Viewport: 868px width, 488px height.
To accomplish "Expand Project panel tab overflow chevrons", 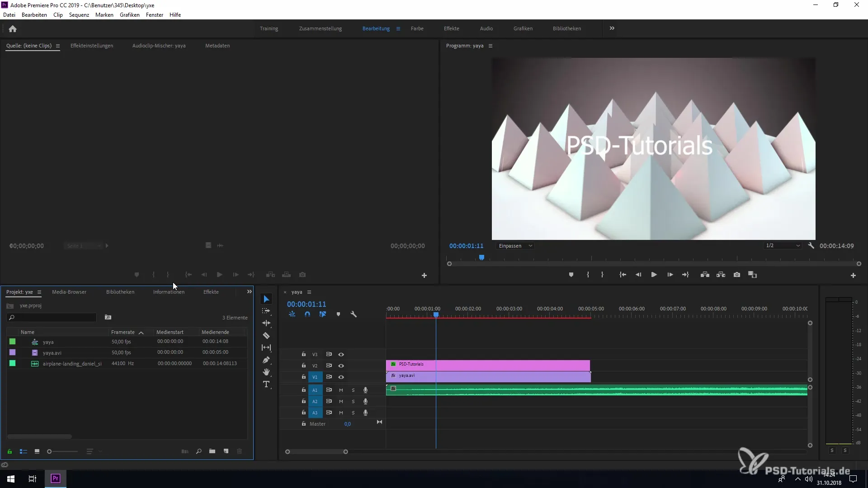I will 249,292.
